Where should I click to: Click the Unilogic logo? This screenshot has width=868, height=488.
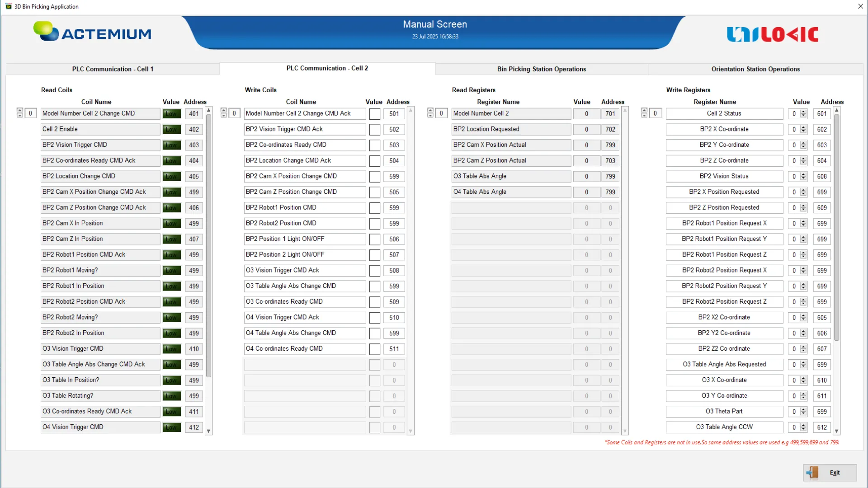tap(772, 34)
